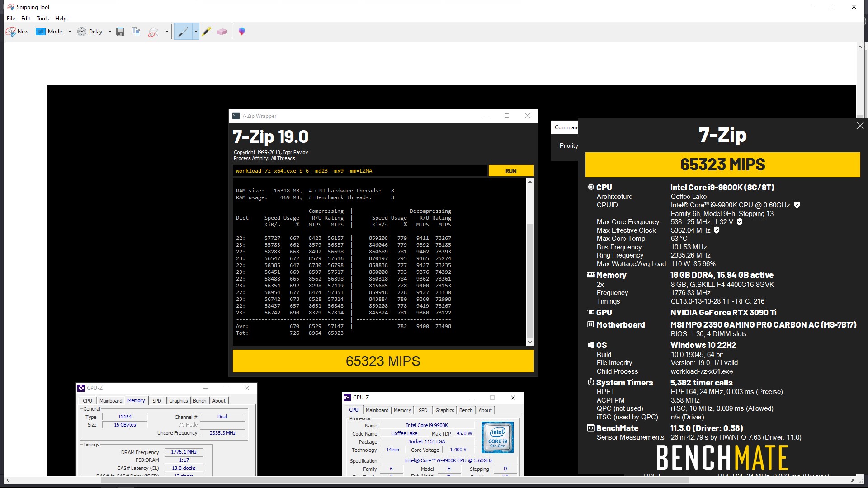
Task: Select Mainboard tab in right CPU-Z
Action: point(377,410)
